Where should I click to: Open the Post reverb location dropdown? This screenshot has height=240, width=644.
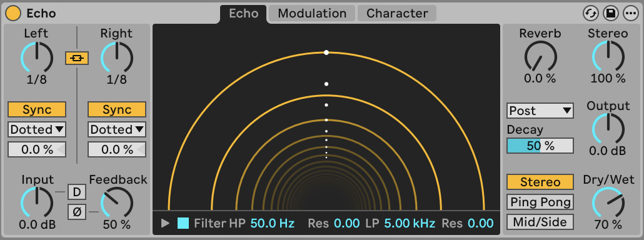(540, 111)
